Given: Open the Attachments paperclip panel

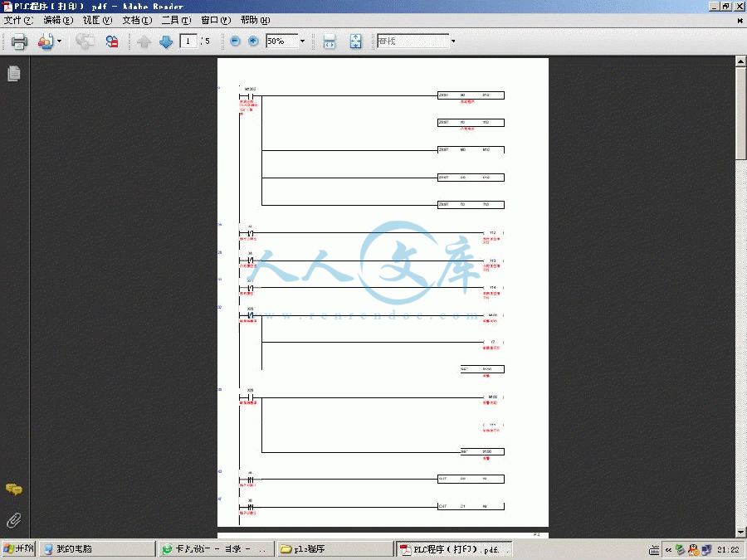Looking at the screenshot, I should tap(14, 520).
